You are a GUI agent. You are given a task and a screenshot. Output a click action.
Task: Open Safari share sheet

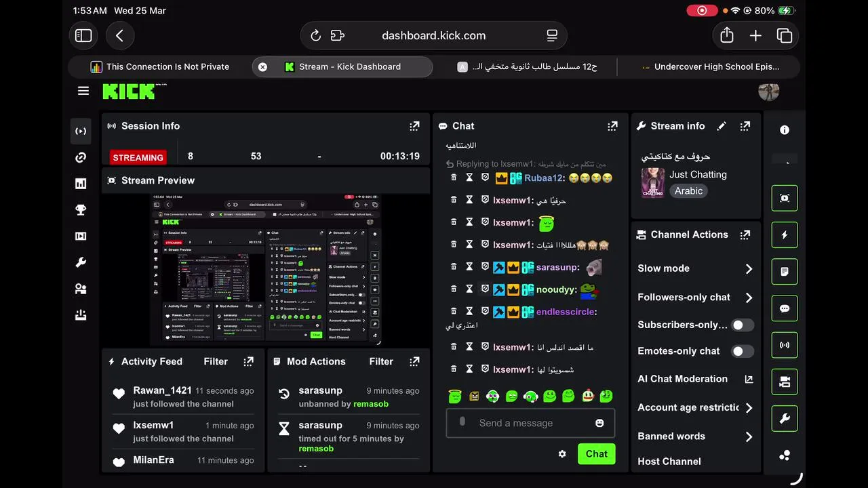(x=727, y=35)
